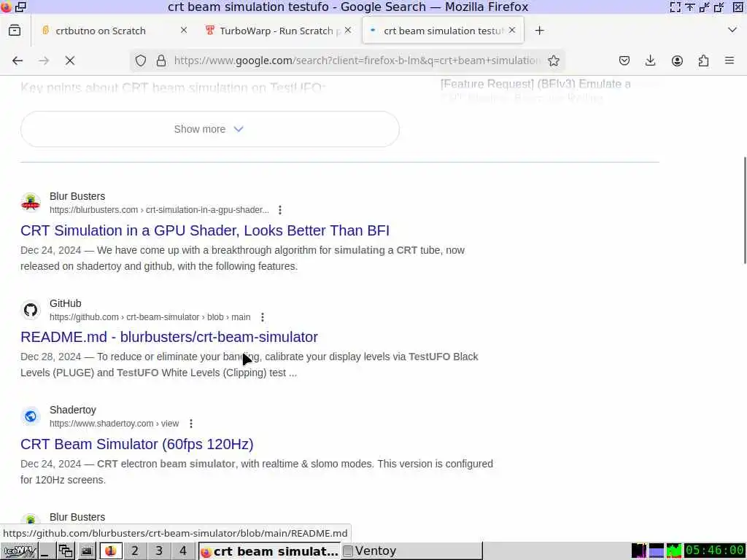Open the Pocket save icon
This screenshot has height=560, width=747.
pos(624,61)
